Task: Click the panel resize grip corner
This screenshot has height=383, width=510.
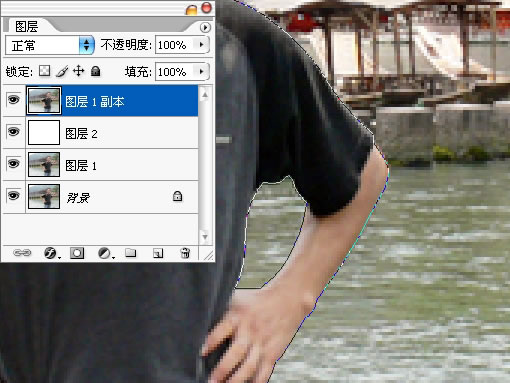Action: 208,256
